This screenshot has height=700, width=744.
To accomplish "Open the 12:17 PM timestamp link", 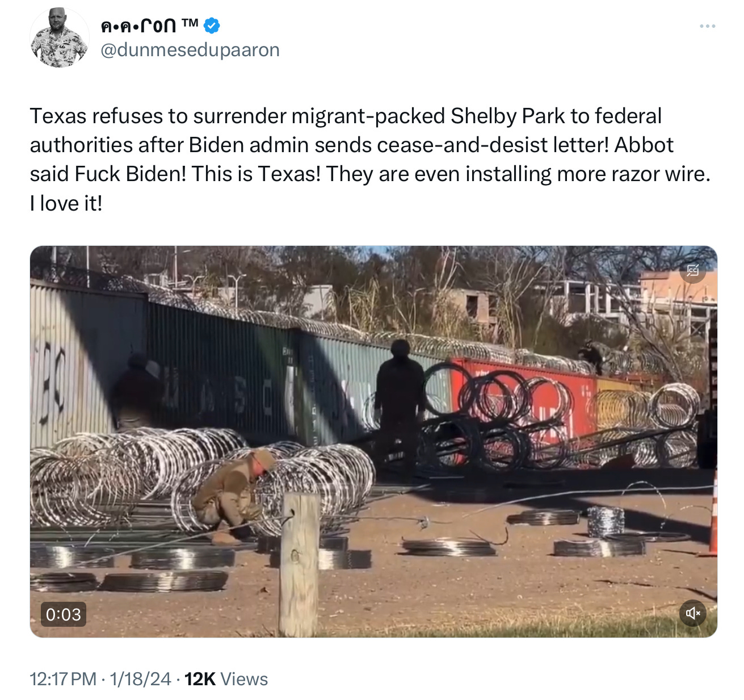I will 63,679.
